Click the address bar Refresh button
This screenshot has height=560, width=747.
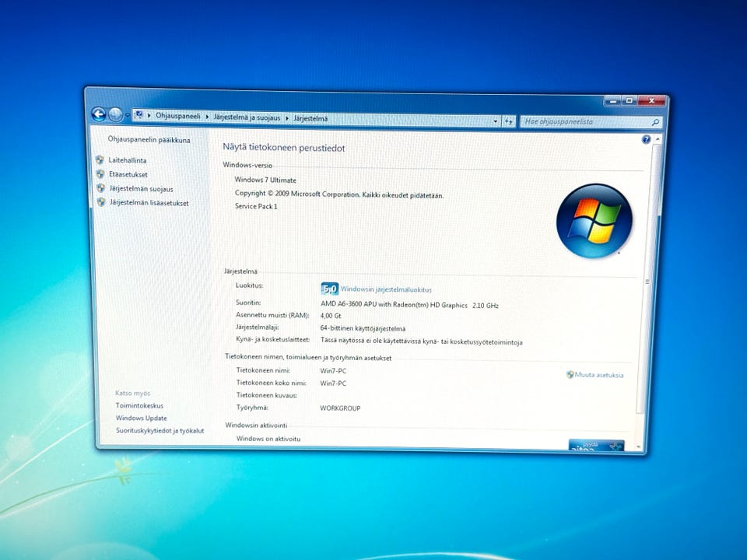click(508, 122)
